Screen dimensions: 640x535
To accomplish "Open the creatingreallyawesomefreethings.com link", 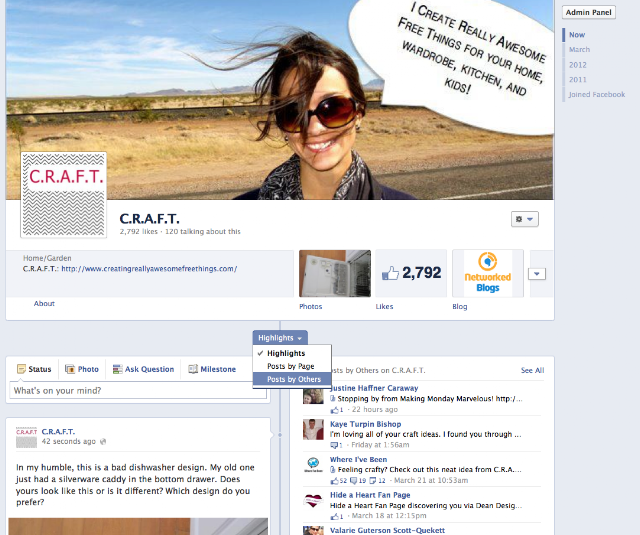I will click(x=149, y=269).
